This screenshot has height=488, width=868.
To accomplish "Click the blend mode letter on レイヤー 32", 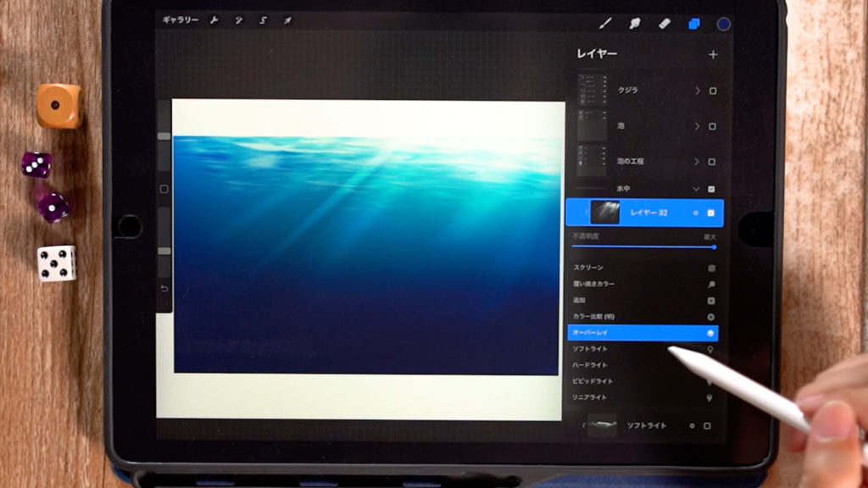I will pyautogui.click(x=696, y=213).
